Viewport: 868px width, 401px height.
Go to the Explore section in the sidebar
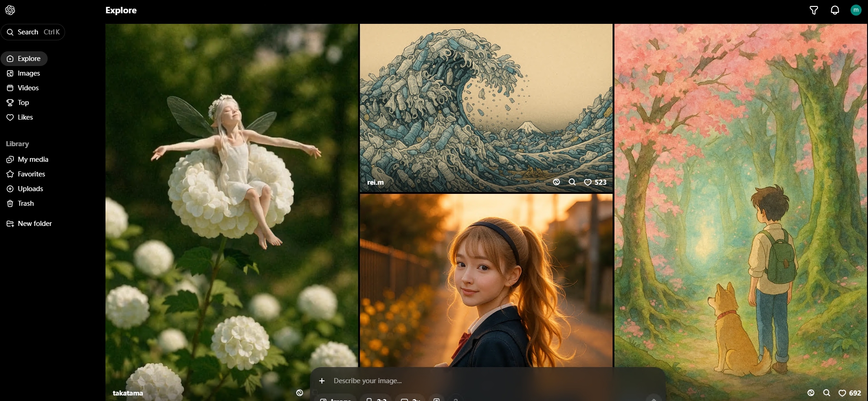tap(24, 59)
